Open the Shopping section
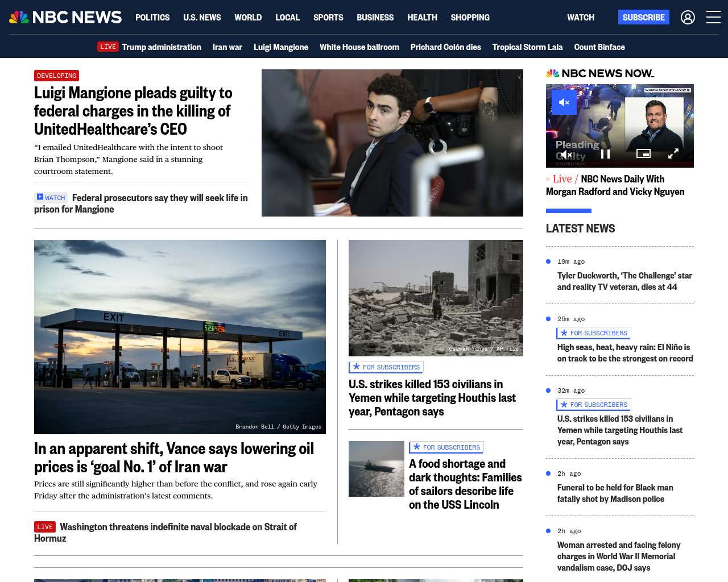 coord(470,18)
